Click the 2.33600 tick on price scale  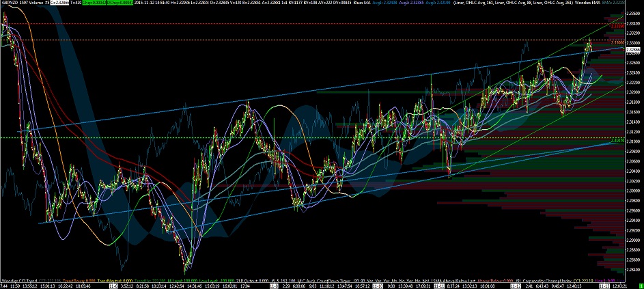click(633, 13)
